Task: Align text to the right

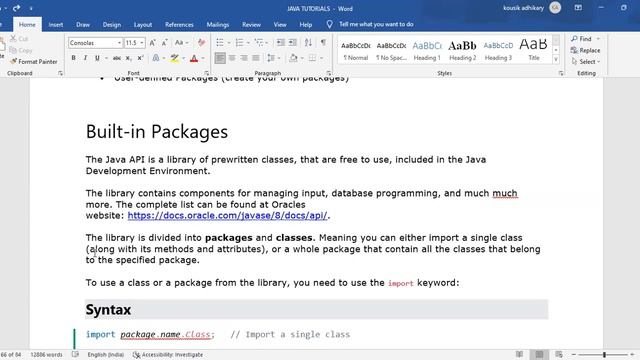Action: 244,58
